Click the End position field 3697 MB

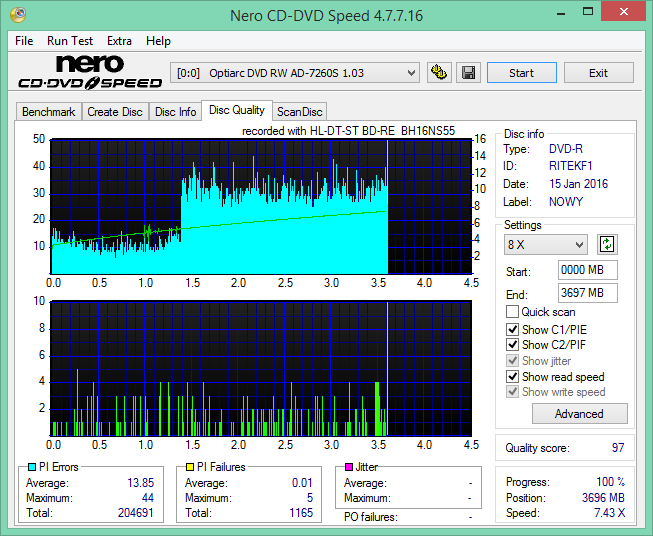[588, 293]
